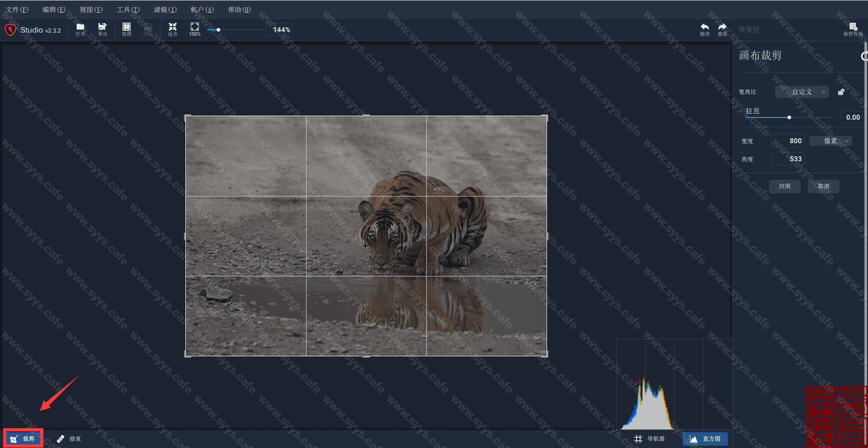Redo with the 重做 arrow icon
The height and width of the screenshot is (448, 868).
[x=722, y=29]
